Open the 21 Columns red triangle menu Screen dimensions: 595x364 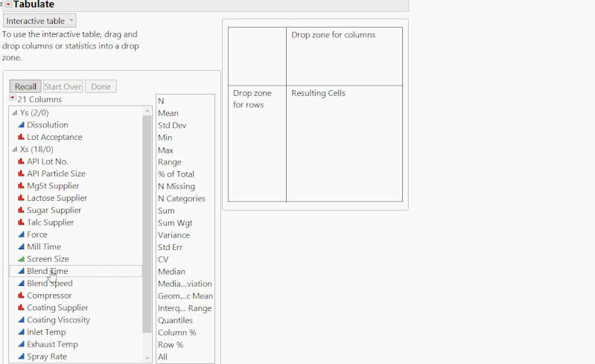click(x=13, y=98)
